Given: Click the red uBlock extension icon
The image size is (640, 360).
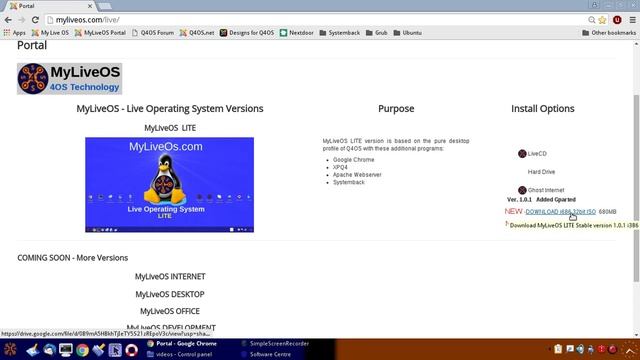Looking at the screenshot, I should [617, 20].
